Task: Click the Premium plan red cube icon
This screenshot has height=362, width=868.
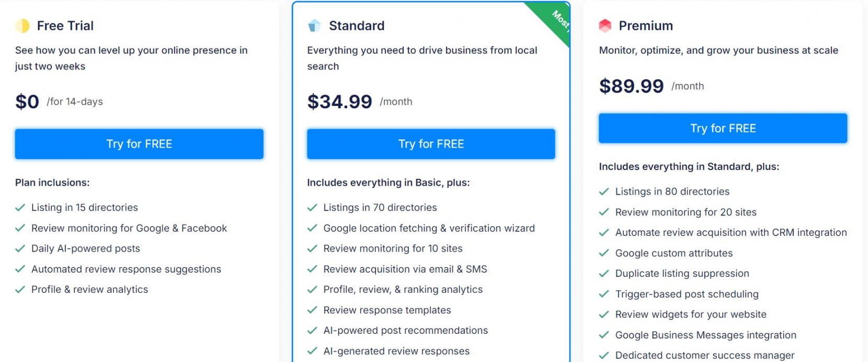Action: [605, 26]
